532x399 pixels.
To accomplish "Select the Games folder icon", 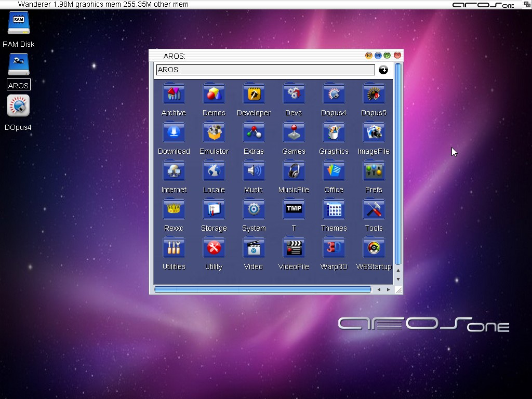I will click(x=294, y=132).
